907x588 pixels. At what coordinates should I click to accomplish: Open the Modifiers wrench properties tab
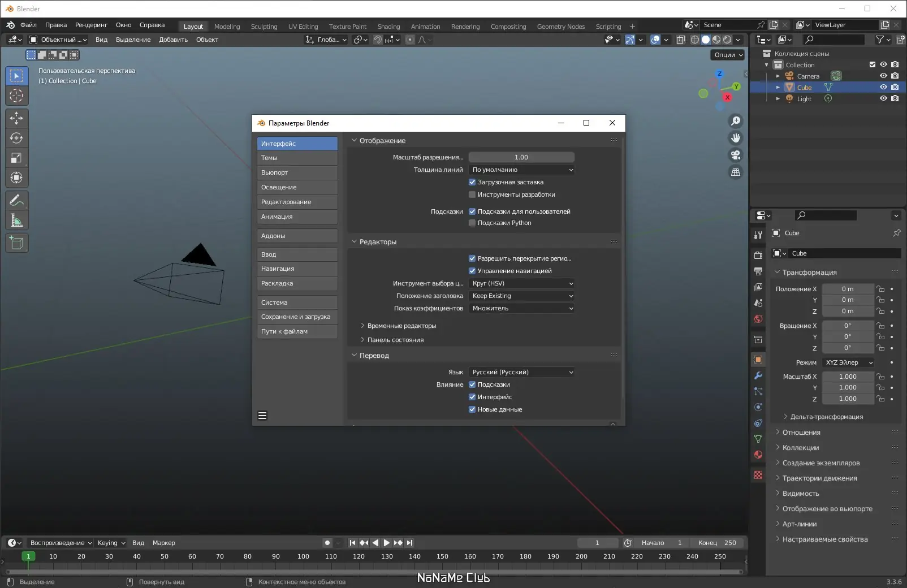(758, 375)
